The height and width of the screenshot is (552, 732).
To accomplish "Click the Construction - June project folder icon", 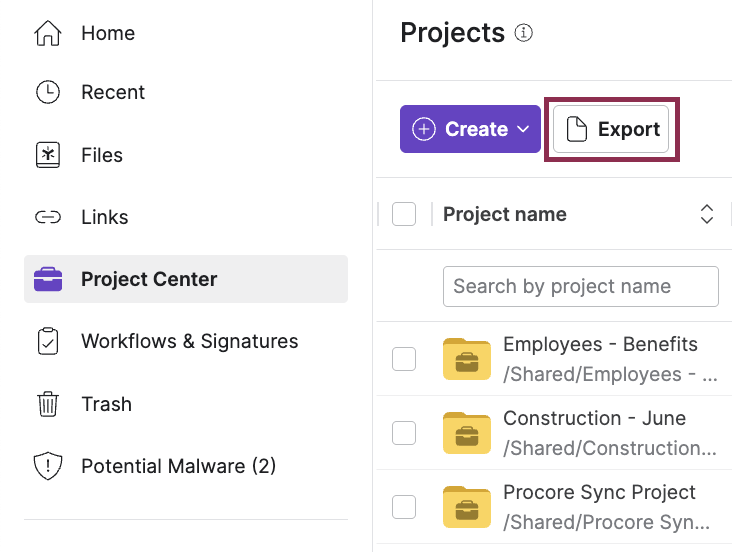I will (466, 433).
